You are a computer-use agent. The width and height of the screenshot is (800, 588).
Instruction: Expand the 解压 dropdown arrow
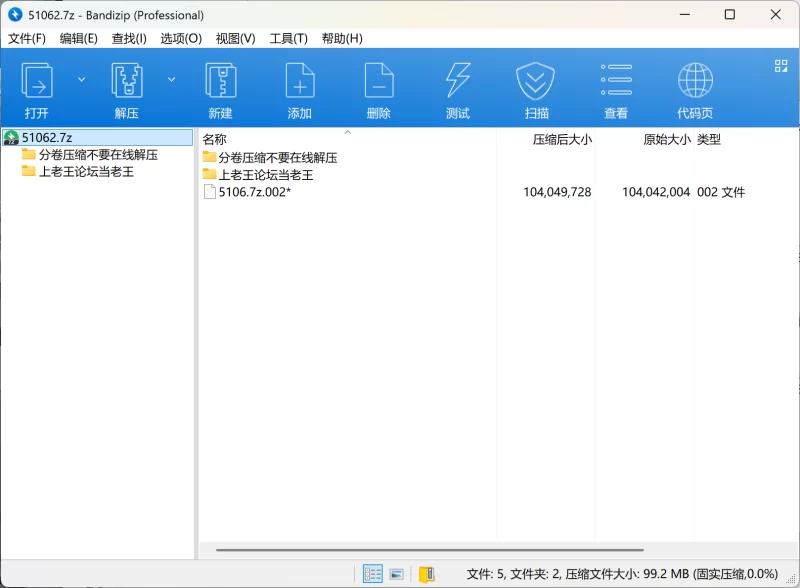coord(172,80)
